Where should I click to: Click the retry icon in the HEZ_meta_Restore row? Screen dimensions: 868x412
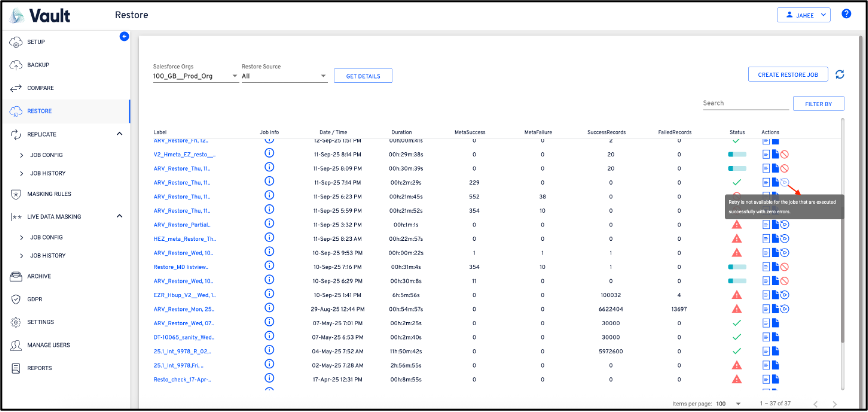point(785,239)
